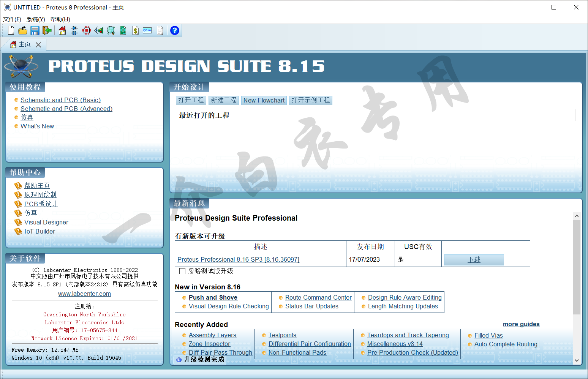Open the 系统(Y) menu
The height and width of the screenshot is (379, 588).
36,19
